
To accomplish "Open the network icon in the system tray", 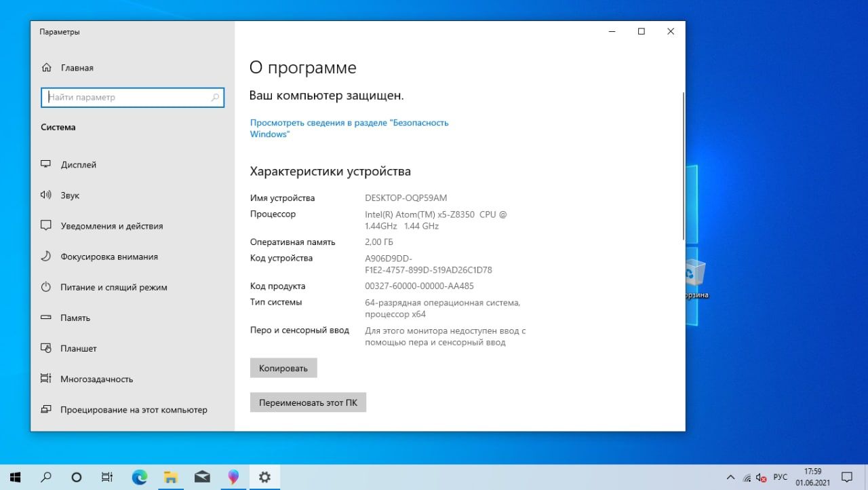I will click(747, 478).
